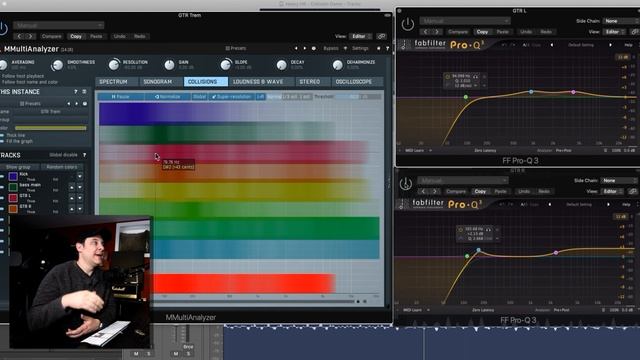Viewport: 640px width, 360px height.
Task: Open help question mark in MMultiAnalyzer header
Action: click(x=387, y=48)
